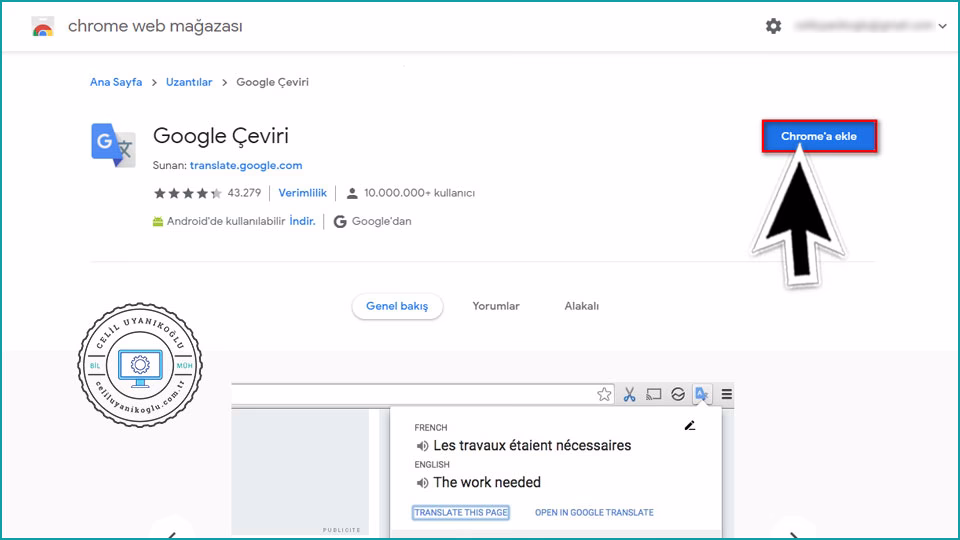This screenshot has height=540, width=960.
Task: Click the chrome web mağazası title
Action: 155,26
